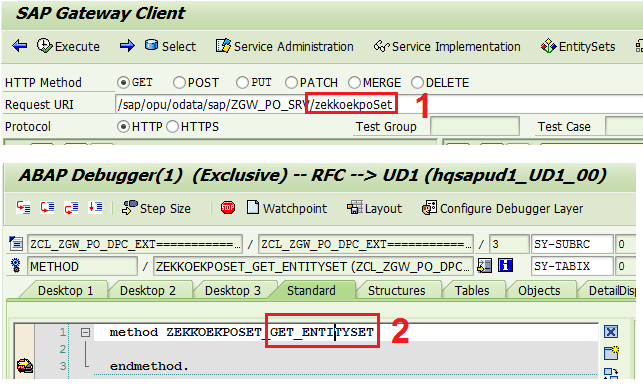643x390 pixels.
Task: Switch to Desktop 3 tab
Action: (233, 290)
